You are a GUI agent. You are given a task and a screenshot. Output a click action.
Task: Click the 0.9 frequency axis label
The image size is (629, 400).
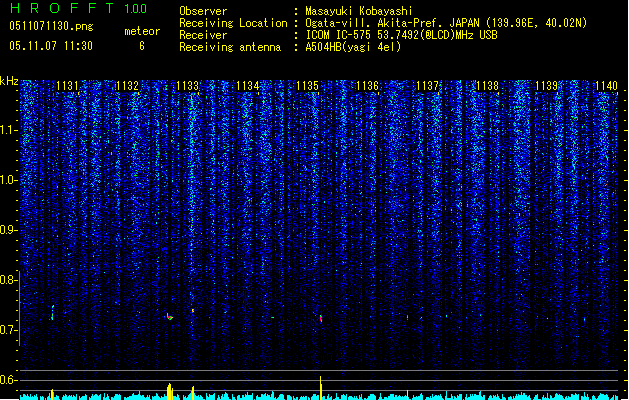point(8,230)
